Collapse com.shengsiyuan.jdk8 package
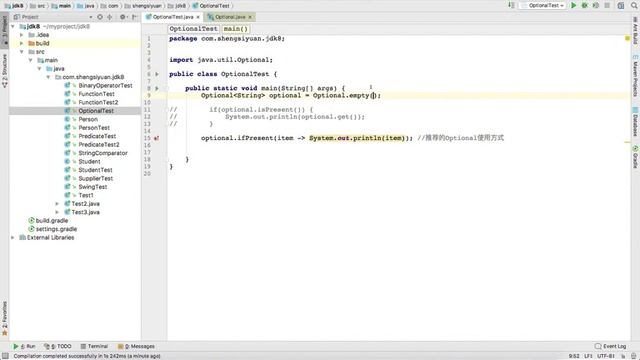The height and width of the screenshot is (360, 640). 49,77
